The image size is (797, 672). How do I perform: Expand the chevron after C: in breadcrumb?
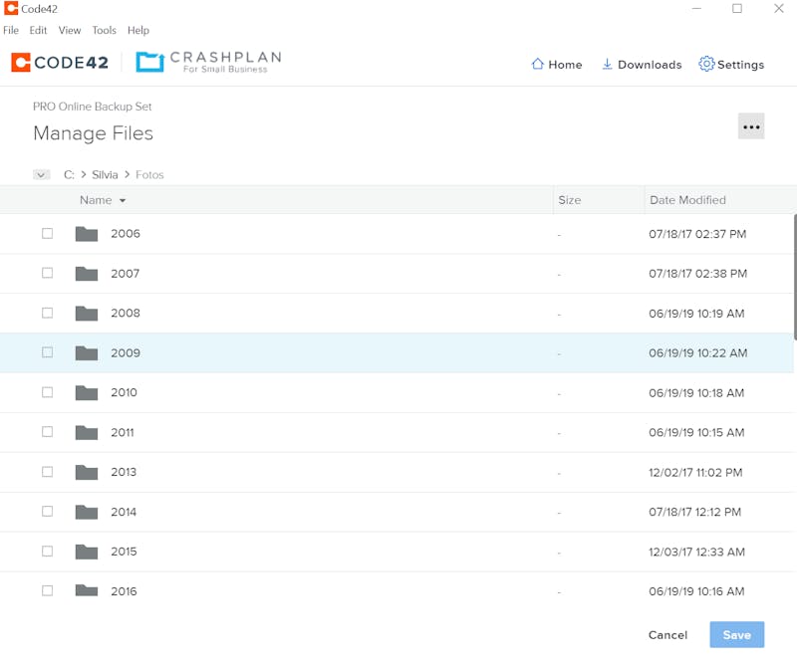(84, 175)
